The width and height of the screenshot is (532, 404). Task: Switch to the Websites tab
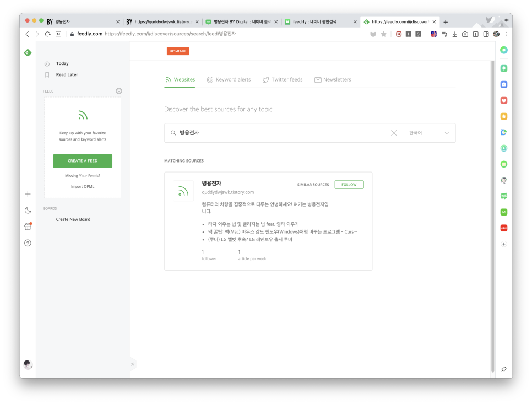click(x=180, y=79)
